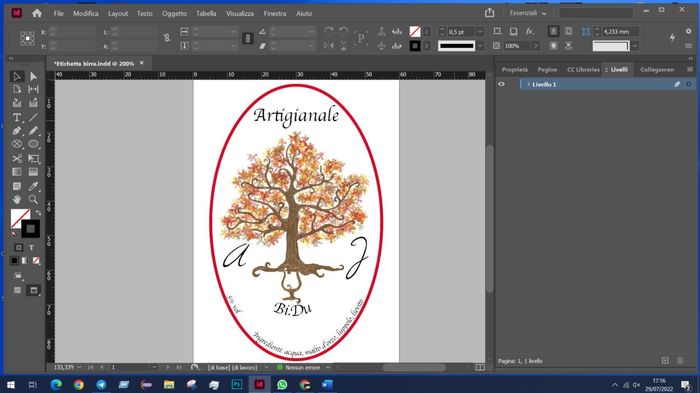
Task: Click the control bar fill swatch
Action: coord(415,31)
